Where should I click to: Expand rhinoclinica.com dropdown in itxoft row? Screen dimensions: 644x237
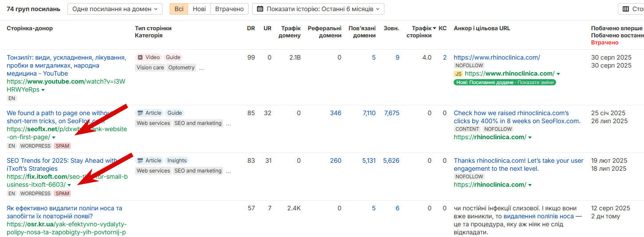pos(530,185)
